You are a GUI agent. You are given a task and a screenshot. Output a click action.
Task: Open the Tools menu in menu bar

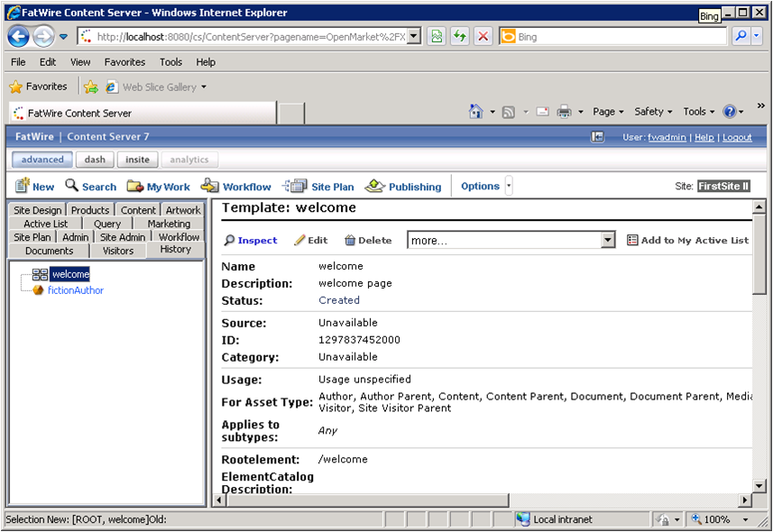[170, 62]
